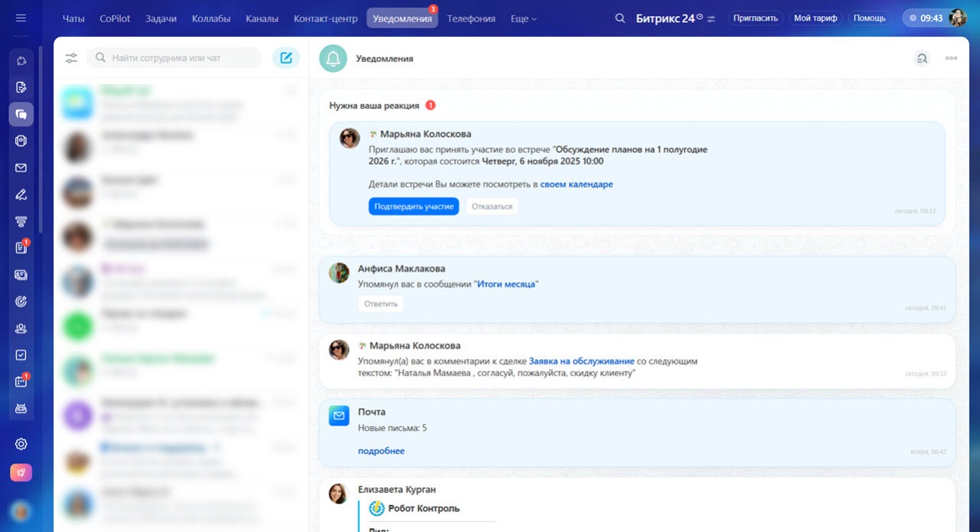Viewport: 980px width, 532px height.
Task: Expand the "Еще" dropdown menu
Action: click(524, 18)
